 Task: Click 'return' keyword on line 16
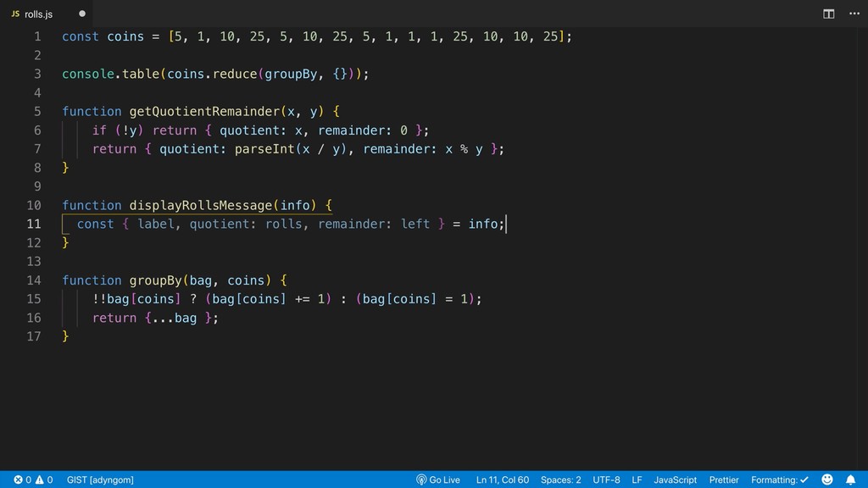[114, 319]
